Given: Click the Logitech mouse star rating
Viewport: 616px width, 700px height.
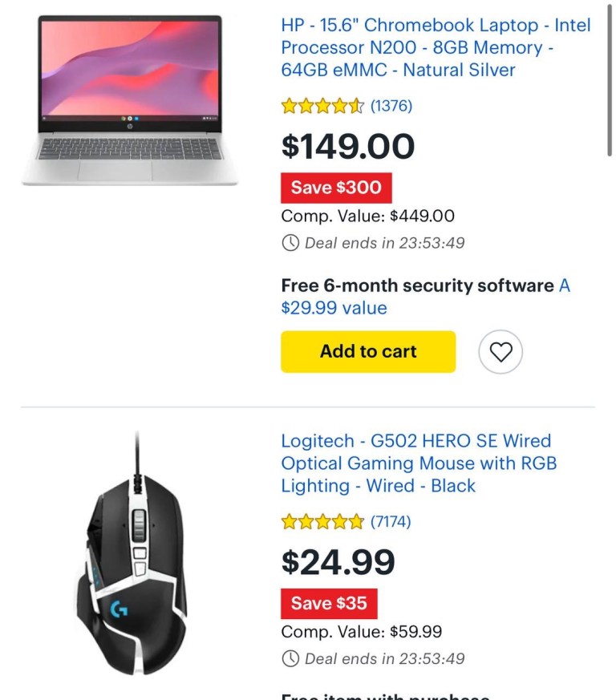Looking at the screenshot, I should [322, 522].
